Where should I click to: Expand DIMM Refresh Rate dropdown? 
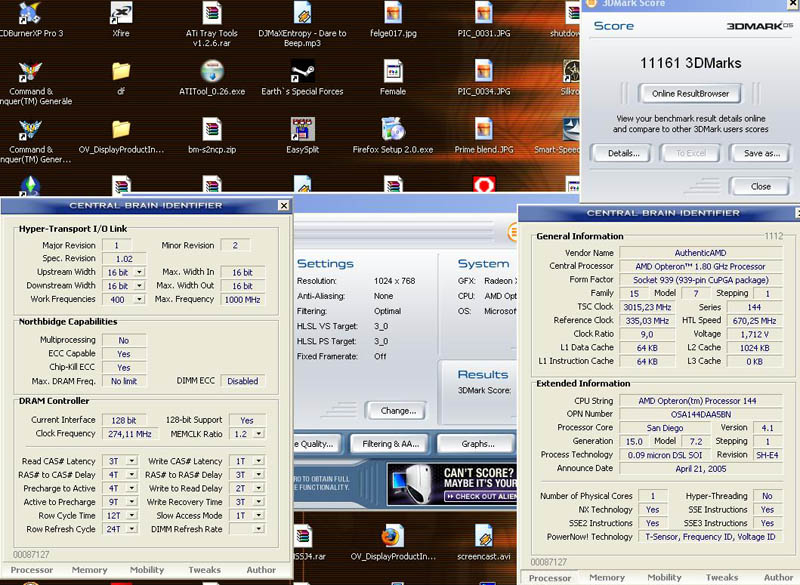pyautogui.click(x=259, y=529)
